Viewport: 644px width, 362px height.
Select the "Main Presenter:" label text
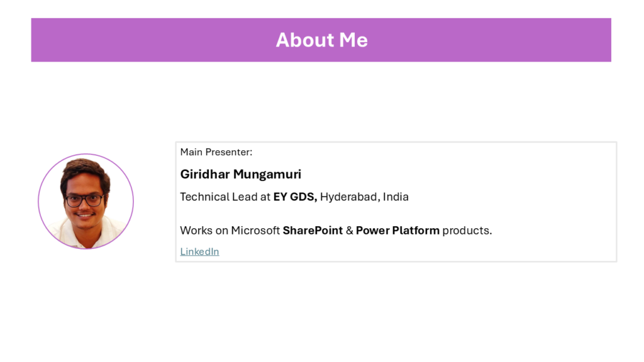[216, 152]
